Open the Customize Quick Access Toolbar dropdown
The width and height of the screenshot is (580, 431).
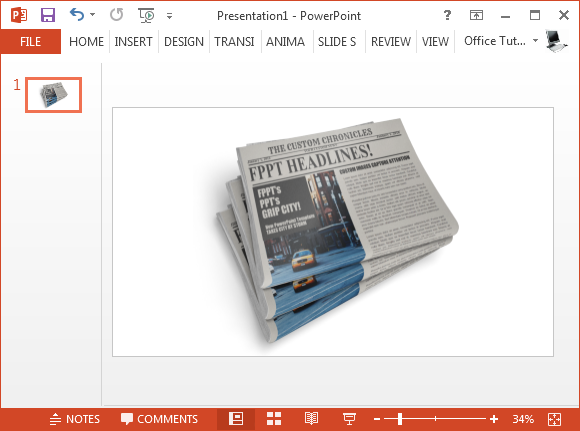coord(169,16)
